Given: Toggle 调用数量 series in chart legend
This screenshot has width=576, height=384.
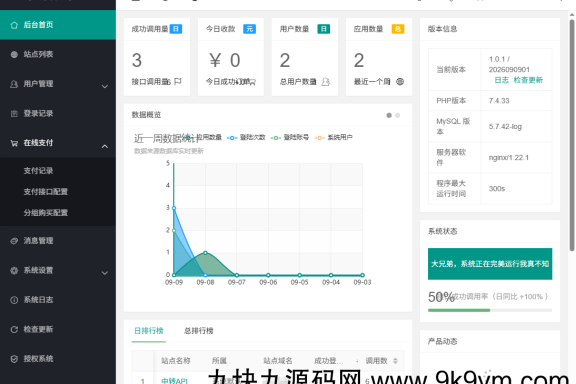Looking at the screenshot, I should click(x=202, y=137).
